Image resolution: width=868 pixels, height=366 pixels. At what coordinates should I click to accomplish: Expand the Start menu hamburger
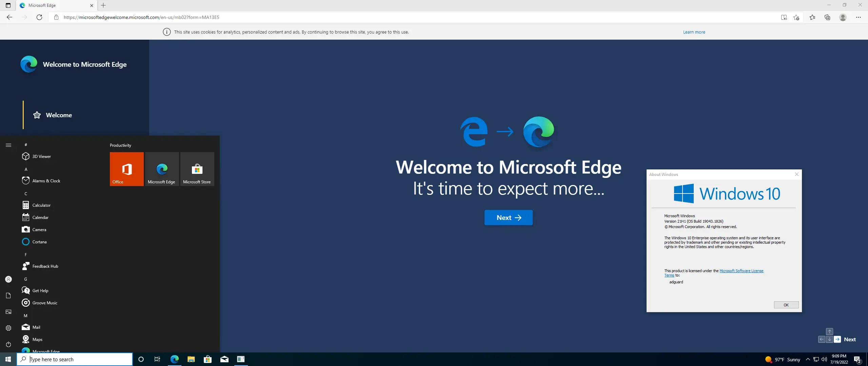pos(8,145)
